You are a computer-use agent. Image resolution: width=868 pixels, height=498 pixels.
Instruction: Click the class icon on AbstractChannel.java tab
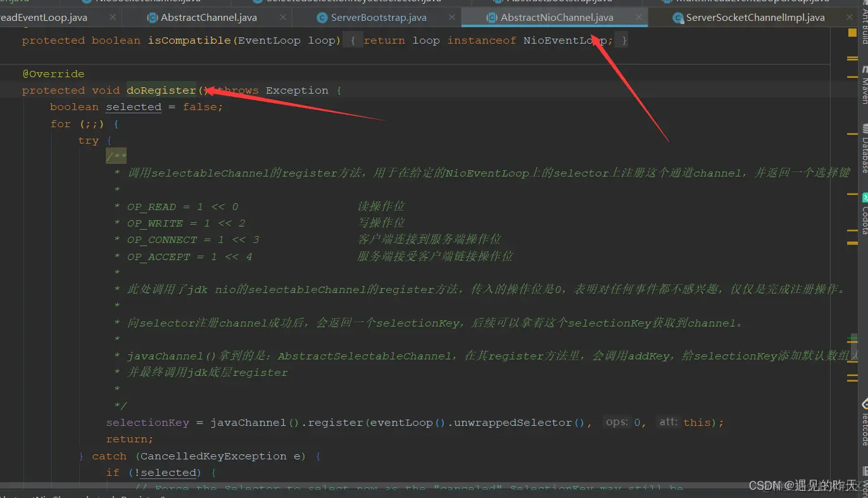(x=153, y=18)
